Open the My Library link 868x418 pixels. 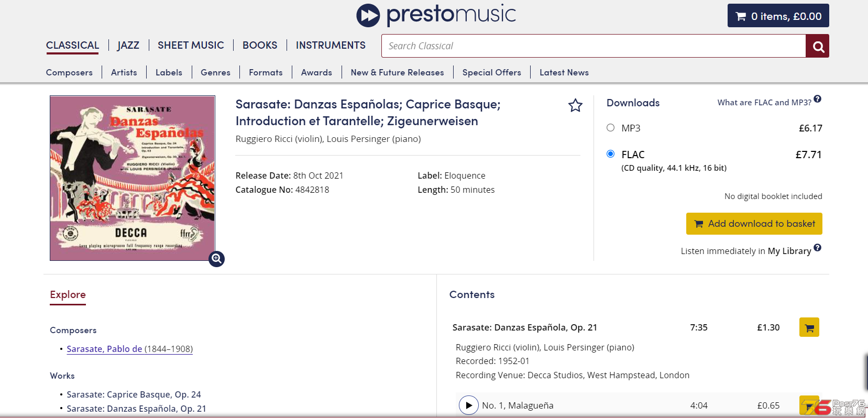coord(789,251)
